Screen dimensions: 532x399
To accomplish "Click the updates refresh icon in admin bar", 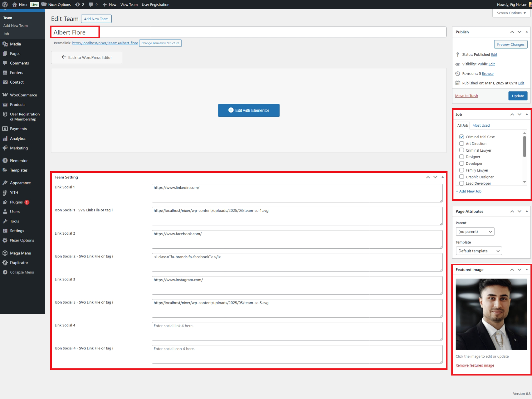I will pyautogui.click(x=78, y=4).
